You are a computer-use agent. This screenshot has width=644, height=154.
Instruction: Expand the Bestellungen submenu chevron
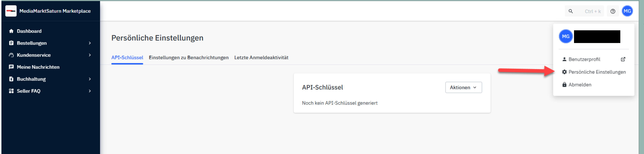click(x=90, y=43)
